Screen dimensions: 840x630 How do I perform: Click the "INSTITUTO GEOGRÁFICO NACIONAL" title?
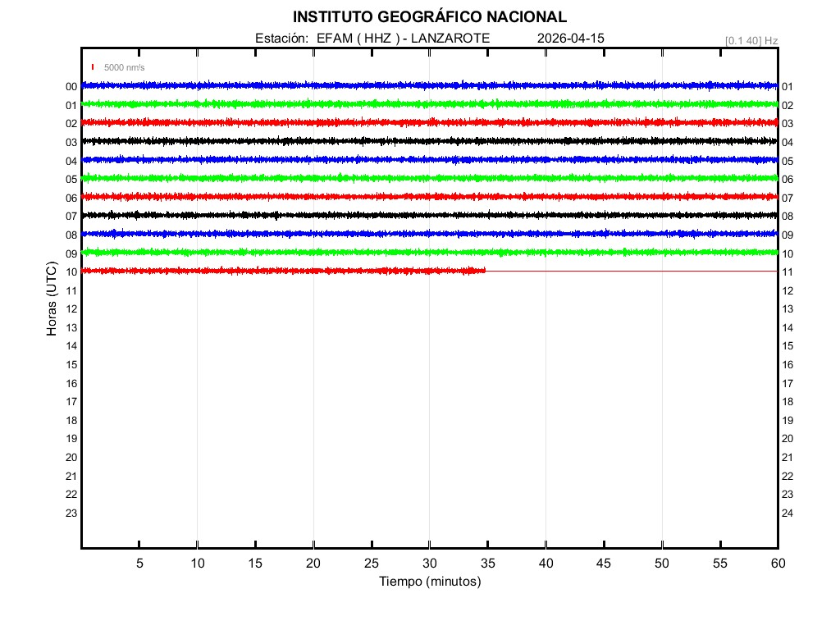[x=429, y=17]
